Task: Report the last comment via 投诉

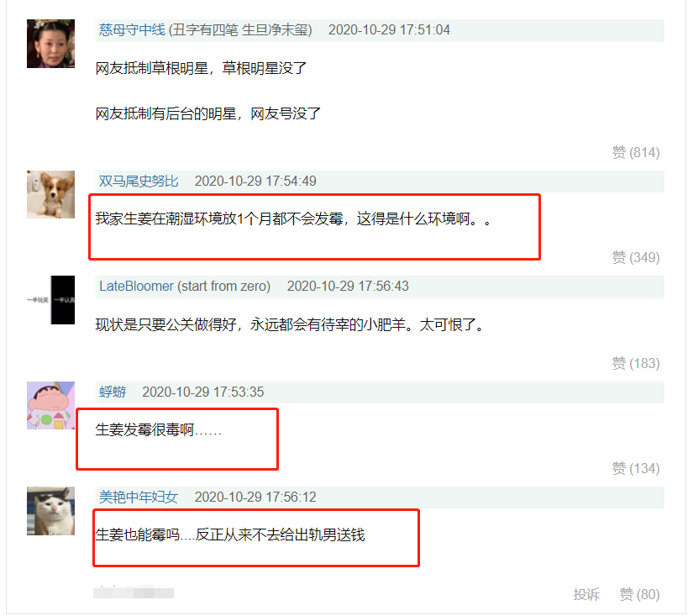Action: [x=586, y=594]
